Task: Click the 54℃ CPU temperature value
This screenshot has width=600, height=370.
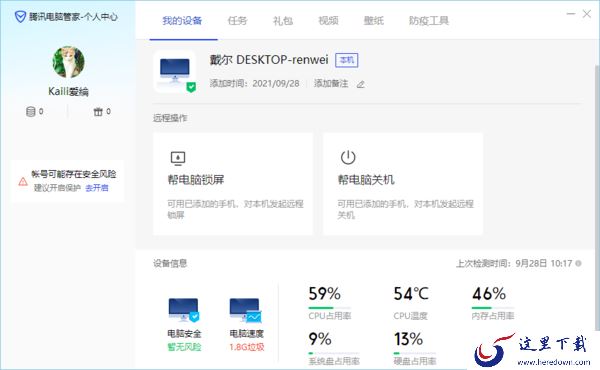Action: [411, 294]
